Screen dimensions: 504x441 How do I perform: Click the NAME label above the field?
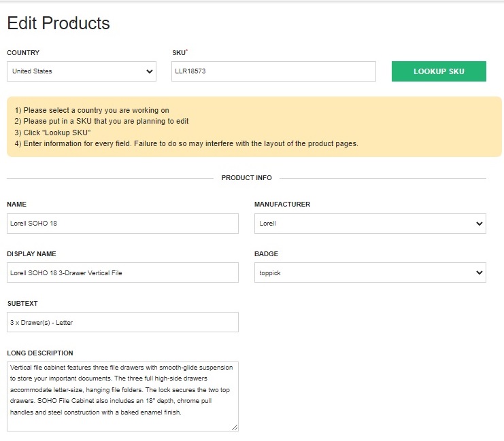[16, 205]
